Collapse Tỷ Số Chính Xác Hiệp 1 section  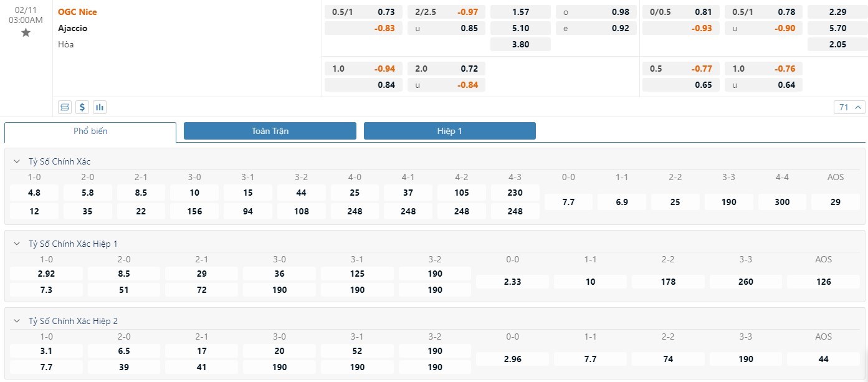[17, 244]
